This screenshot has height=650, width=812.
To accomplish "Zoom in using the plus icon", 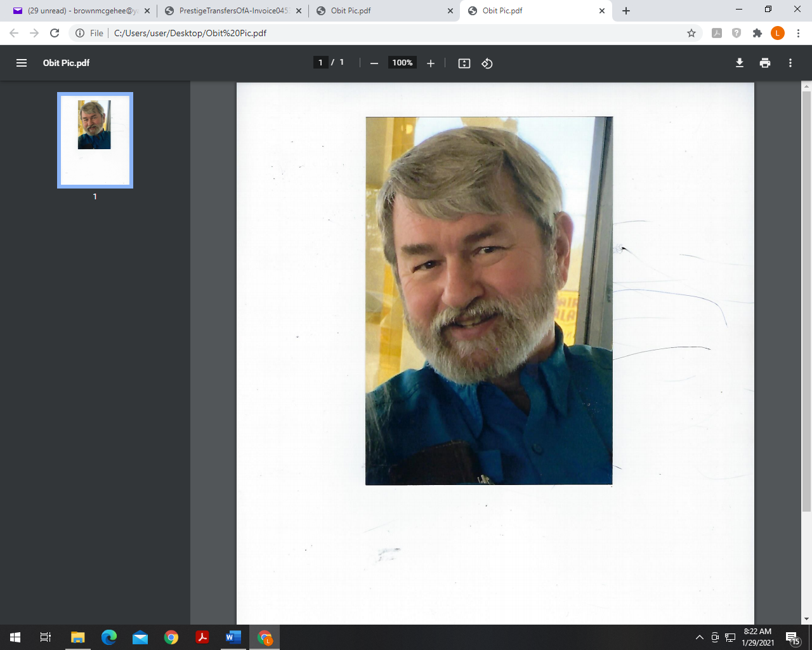I will pos(431,63).
